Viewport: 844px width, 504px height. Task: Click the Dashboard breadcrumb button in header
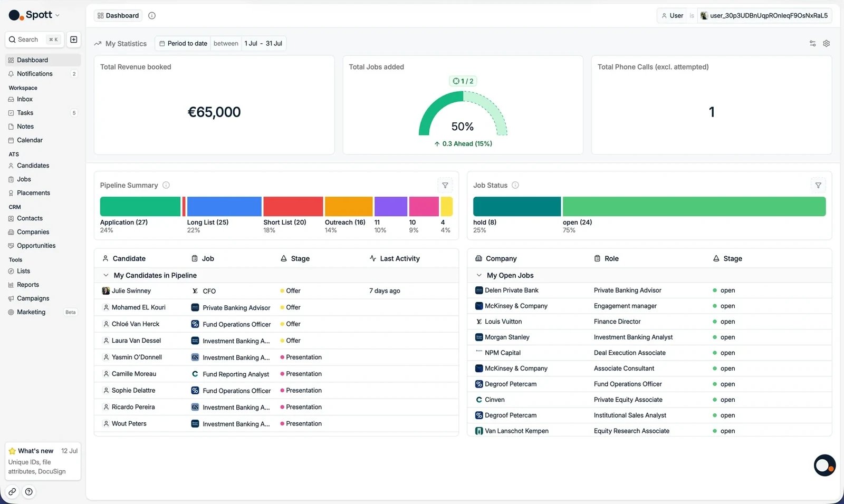[118, 16]
